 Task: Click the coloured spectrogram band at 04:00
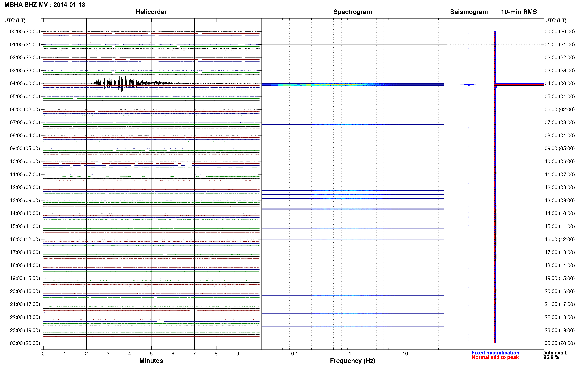pyautogui.click(x=352, y=85)
